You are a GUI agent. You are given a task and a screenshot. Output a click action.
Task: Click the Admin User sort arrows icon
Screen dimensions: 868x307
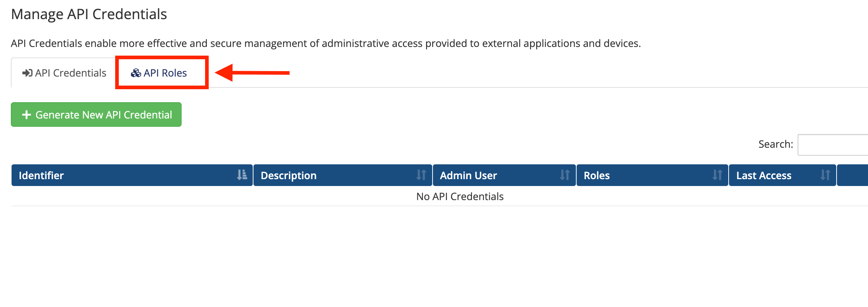(565, 175)
